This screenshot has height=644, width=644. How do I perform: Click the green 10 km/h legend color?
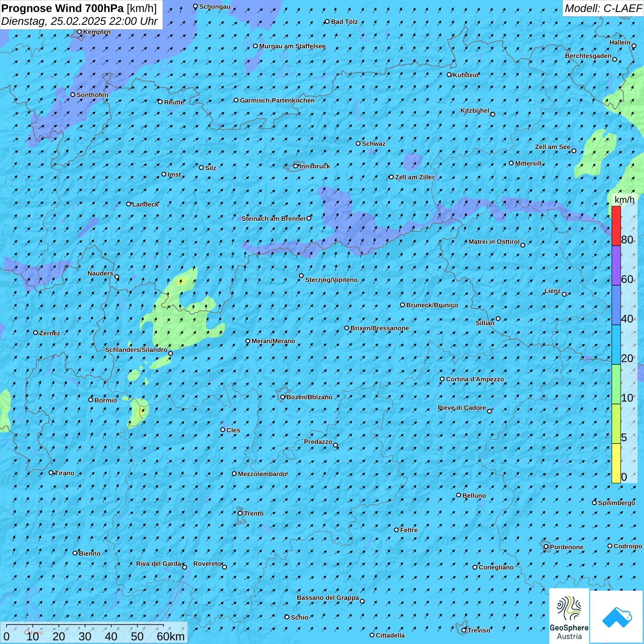tap(616, 384)
